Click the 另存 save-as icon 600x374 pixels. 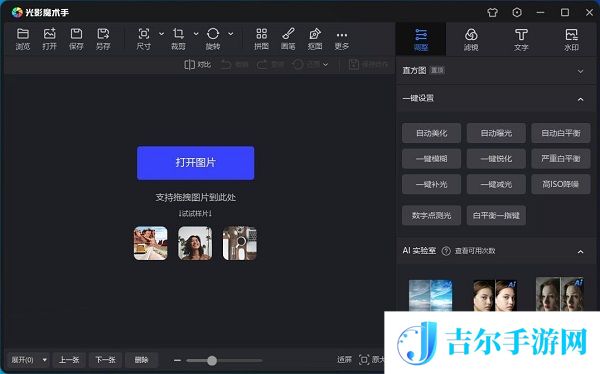(x=103, y=39)
